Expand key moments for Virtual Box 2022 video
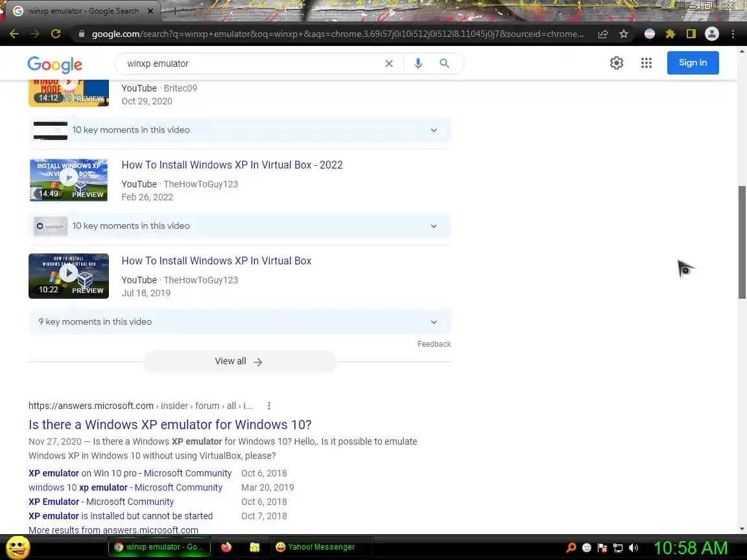Screen dimensions: 747x560 pos(240,226)
